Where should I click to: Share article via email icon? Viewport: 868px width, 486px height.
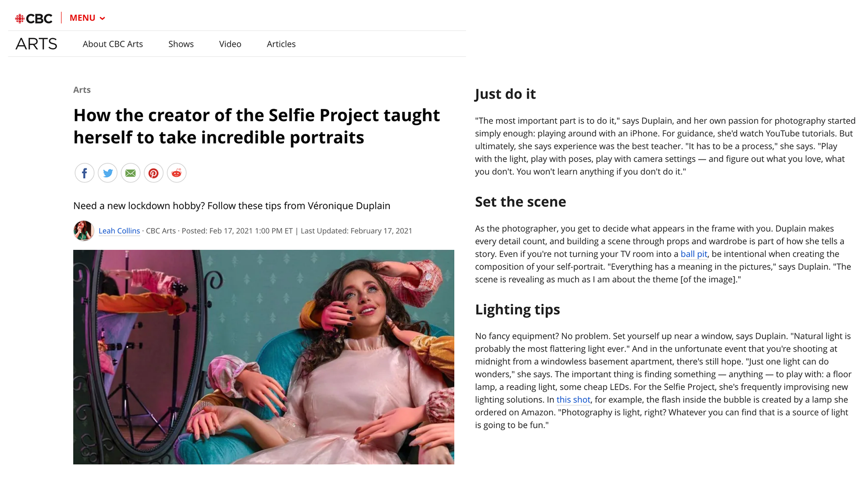[131, 173]
